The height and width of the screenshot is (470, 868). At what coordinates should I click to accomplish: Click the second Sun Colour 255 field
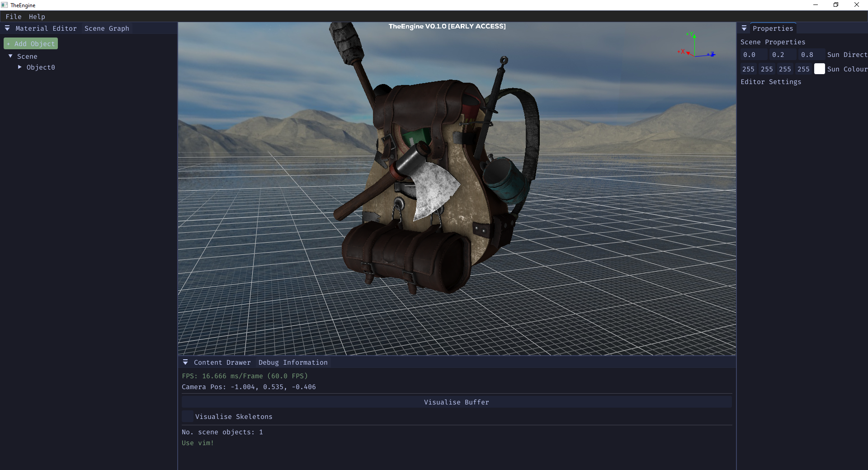(767, 69)
